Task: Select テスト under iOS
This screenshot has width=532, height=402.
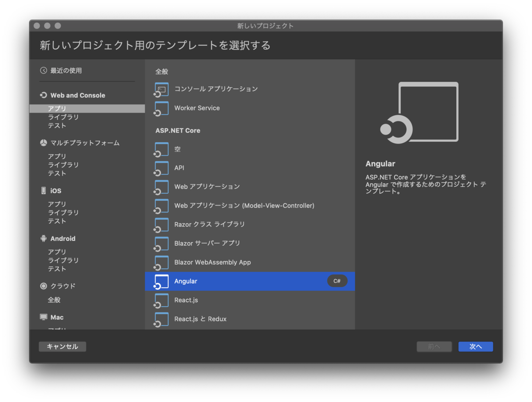Action: (57, 221)
